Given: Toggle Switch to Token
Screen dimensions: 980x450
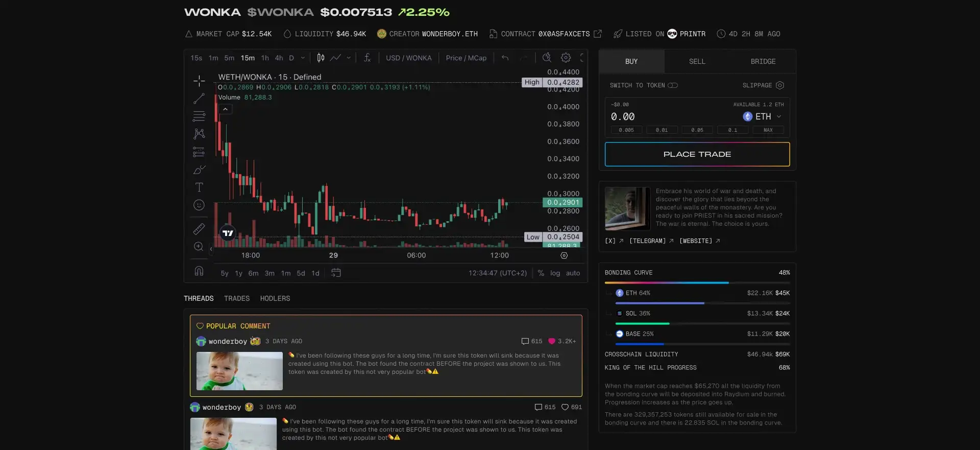Looking at the screenshot, I should click(673, 85).
